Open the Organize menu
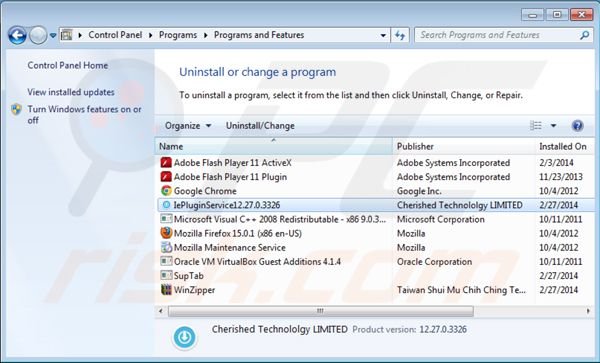The image size is (600, 363). coord(188,125)
